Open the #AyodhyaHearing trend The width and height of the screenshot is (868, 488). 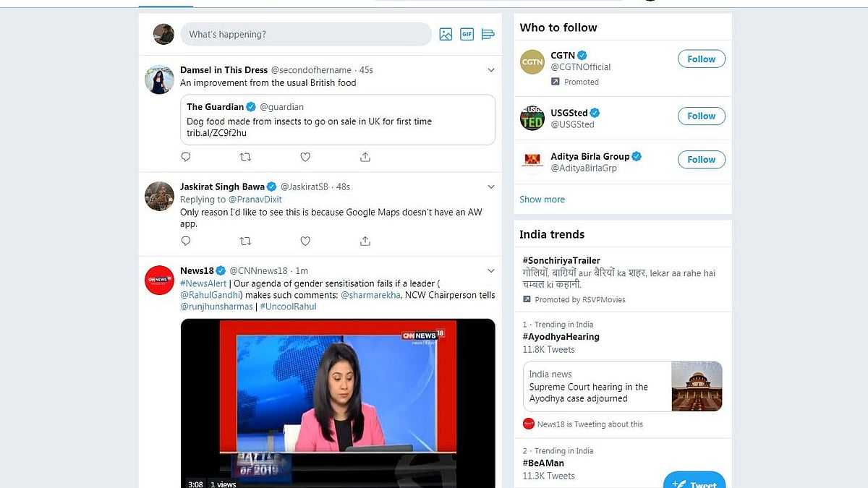coord(561,336)
